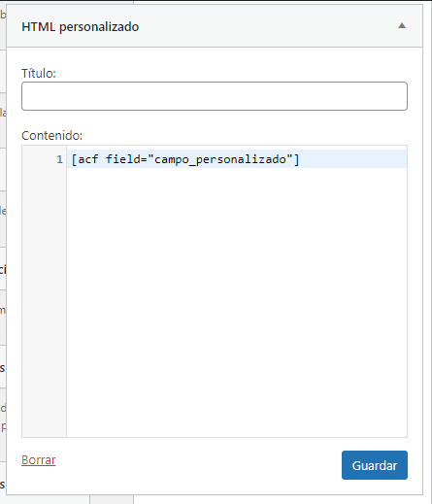Click the word campo_personalizado in the code
The height and width of the screenshot is (504, 432).
tap(220, 159)
